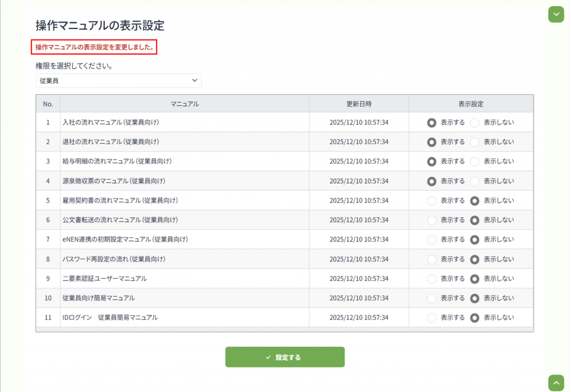Select 表示しない for 給与明細の流れマニュアル
Viewport: 571px width, 392px height.
[475, 161]
